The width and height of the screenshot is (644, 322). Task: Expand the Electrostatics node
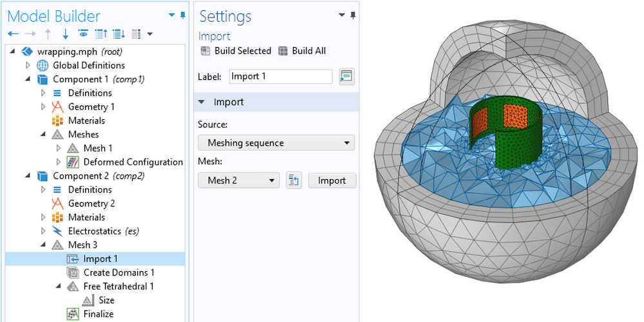tap(43, 231)
